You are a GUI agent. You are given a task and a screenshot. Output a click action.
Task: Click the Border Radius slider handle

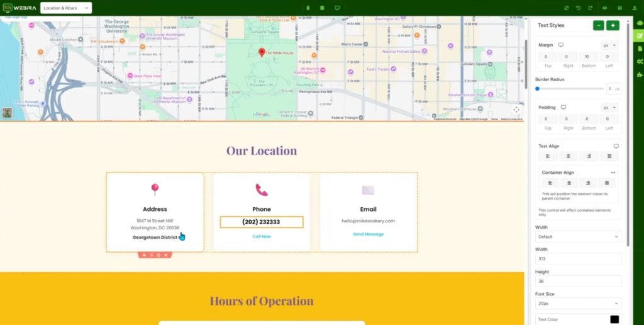point(537,89)
